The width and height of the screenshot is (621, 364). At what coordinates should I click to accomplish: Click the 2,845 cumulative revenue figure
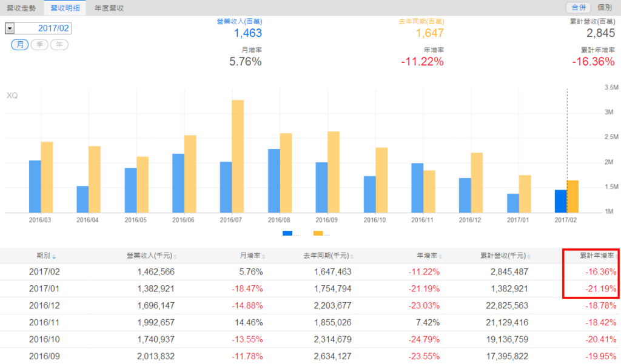[601, 33]
